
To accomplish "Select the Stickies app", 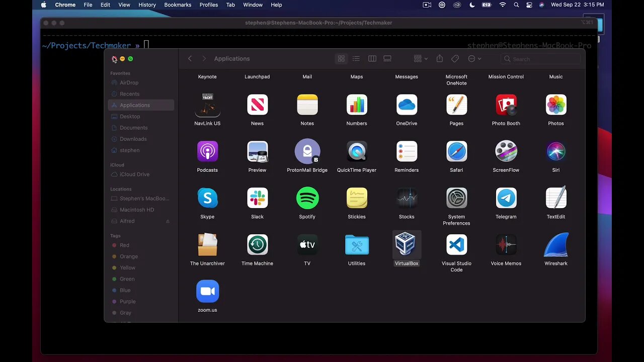I will pos(357,198).
